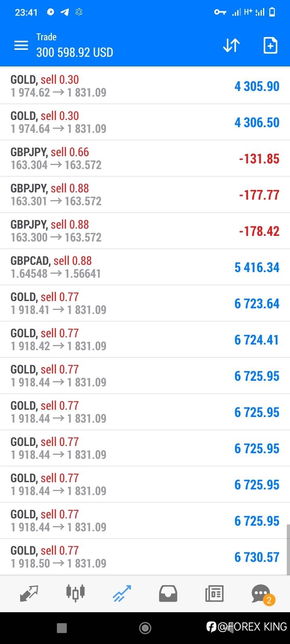
Task: Click the -178.42 GBPJPY loss value
Action: click(259, 231)
